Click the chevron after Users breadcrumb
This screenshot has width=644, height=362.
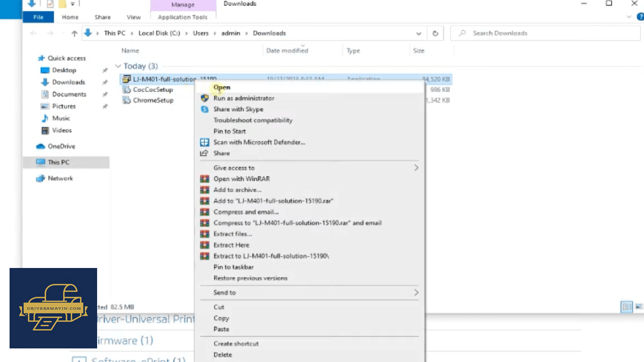point(215,33)
